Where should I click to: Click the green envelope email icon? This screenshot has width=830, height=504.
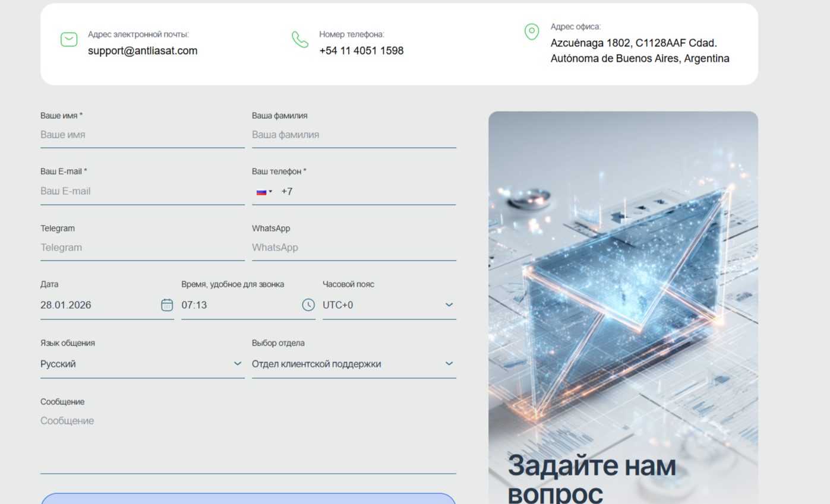[69, 39]
